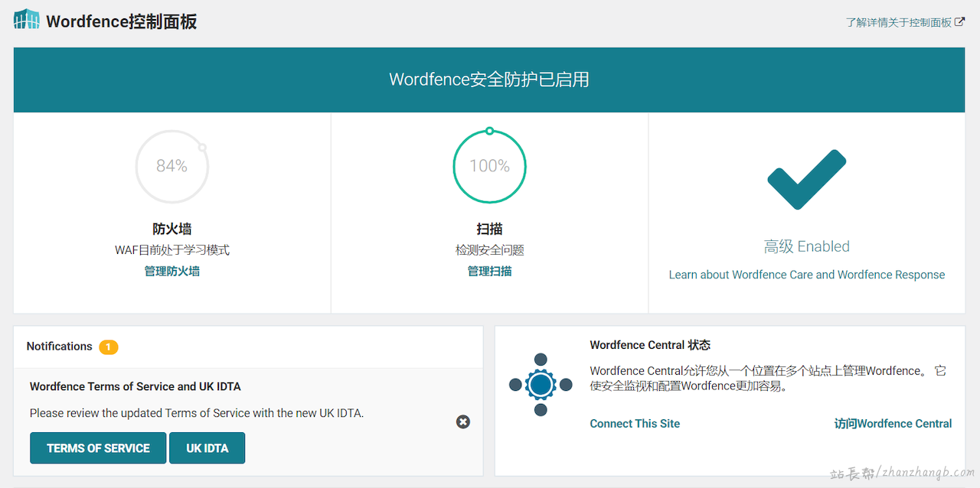Click the 100% scan progress circle
Screen dimensions: 980x488
(490, 166)
